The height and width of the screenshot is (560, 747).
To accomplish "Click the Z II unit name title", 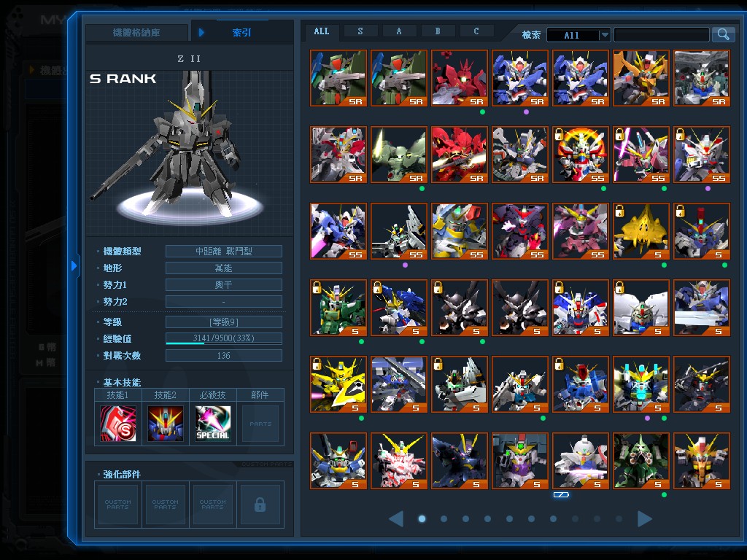I will pyautogui.click(x=189, y=58).
